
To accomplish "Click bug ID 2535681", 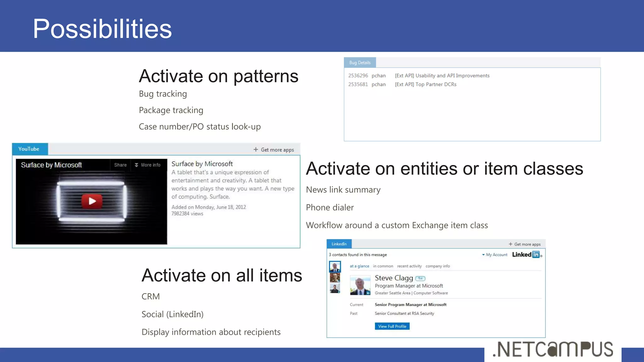I will [358, 85].
